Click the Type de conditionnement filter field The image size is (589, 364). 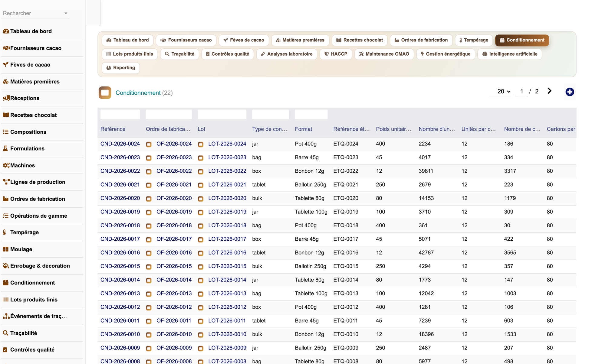point(270,115)
